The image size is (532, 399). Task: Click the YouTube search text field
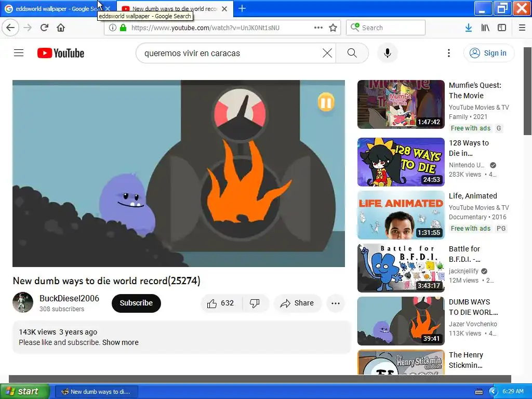click(231, 53)
